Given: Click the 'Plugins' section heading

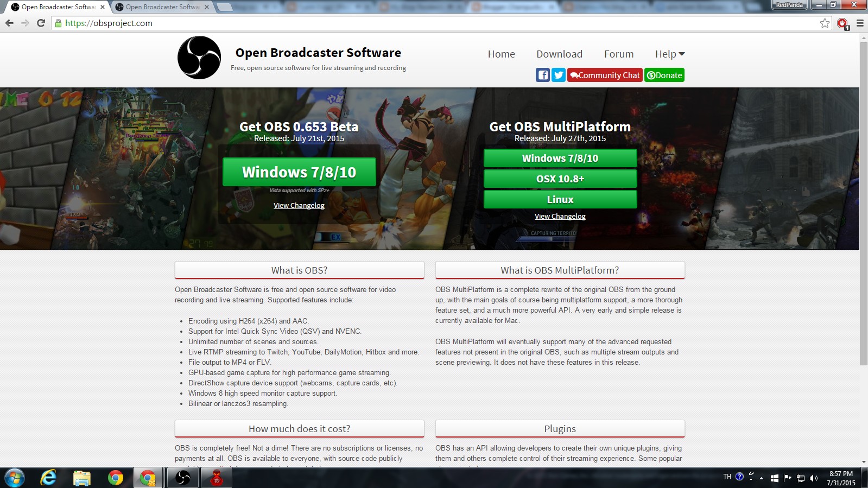Looking at the screenshot, I should tap(560, 428).
